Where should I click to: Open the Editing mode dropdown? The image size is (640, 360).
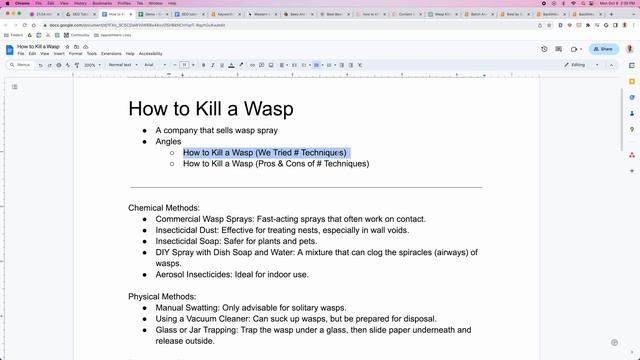pos(581,65)
